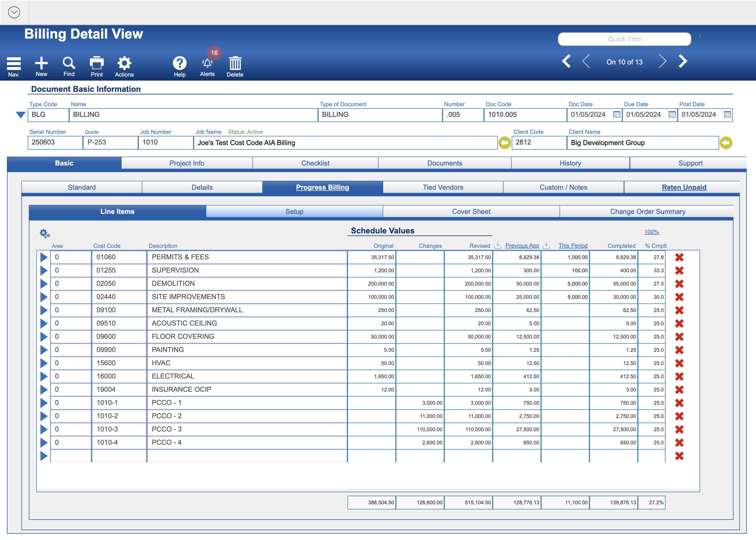This screenshot has width=756, height=540.
Task: Jump to first record bold arrow
Action: 566,61
